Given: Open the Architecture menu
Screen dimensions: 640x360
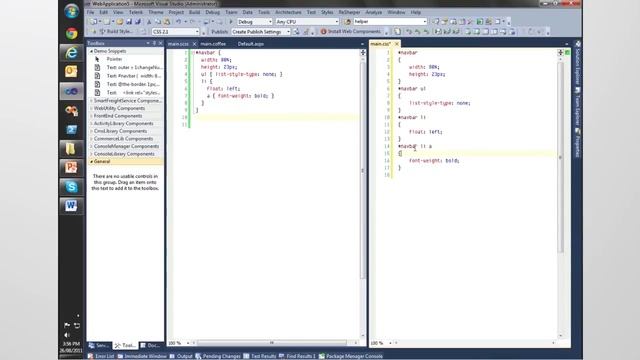Looking at the screenshot, I should (x=288, y=12).
